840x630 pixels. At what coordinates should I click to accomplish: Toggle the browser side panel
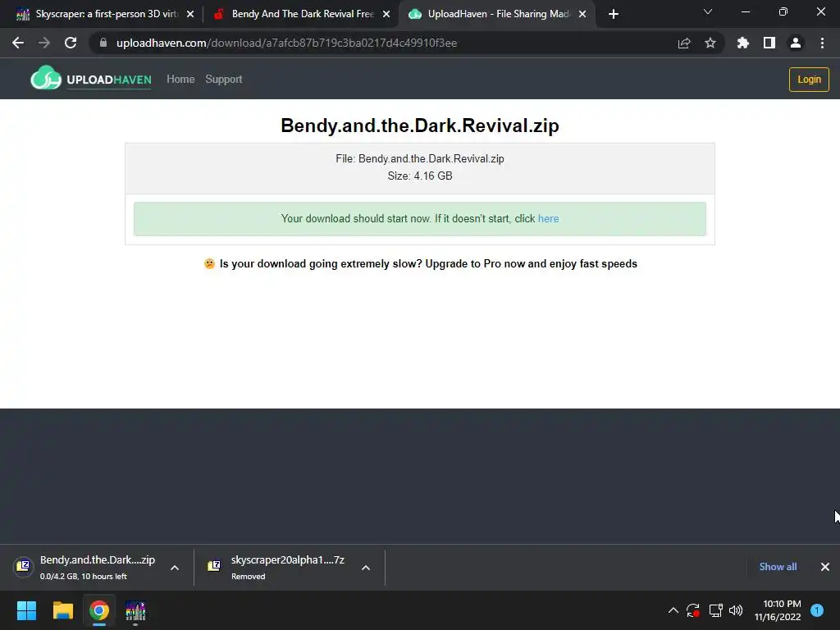[769, 43]
